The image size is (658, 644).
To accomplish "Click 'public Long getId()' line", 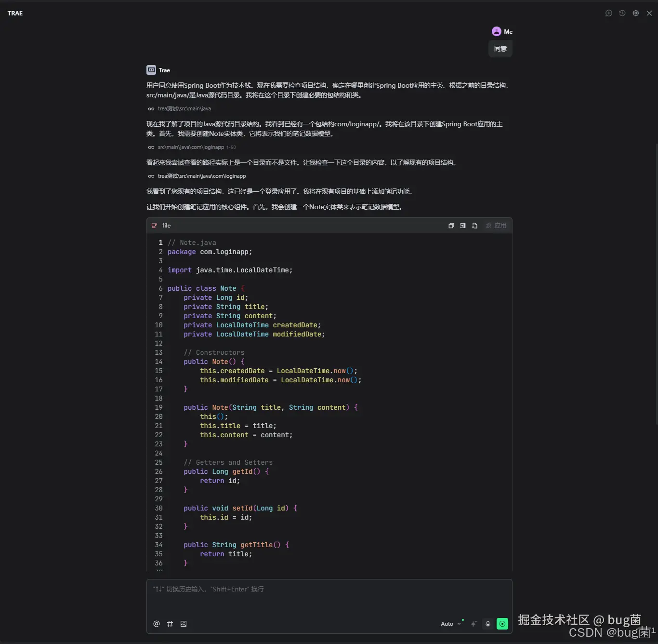I will 226,472.
